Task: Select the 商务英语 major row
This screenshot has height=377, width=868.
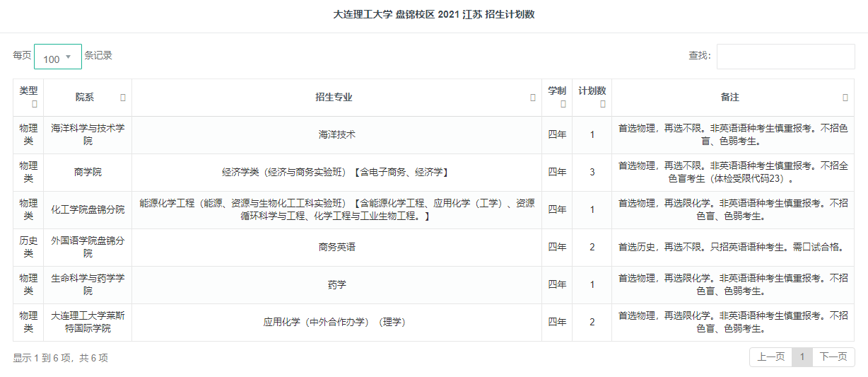Action: (434, 248)
